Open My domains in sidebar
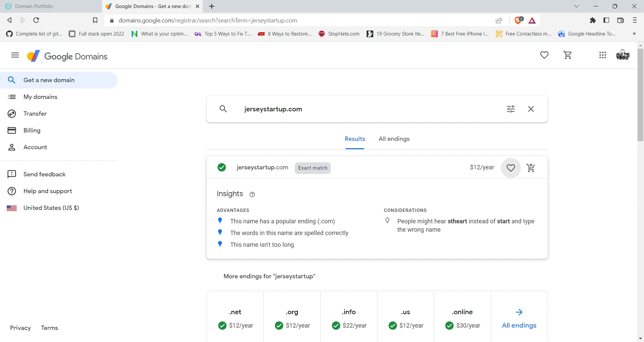 pyautogui.click(x=40, y=97)
